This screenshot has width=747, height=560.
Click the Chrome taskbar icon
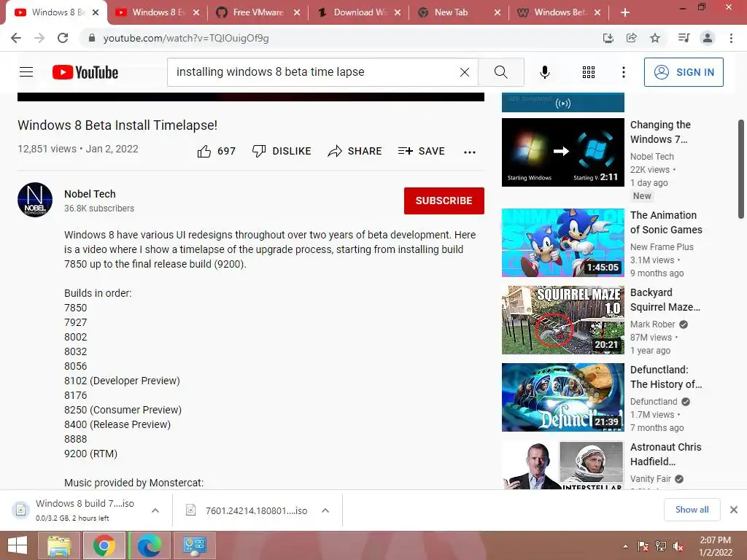(x=104, y=545)
